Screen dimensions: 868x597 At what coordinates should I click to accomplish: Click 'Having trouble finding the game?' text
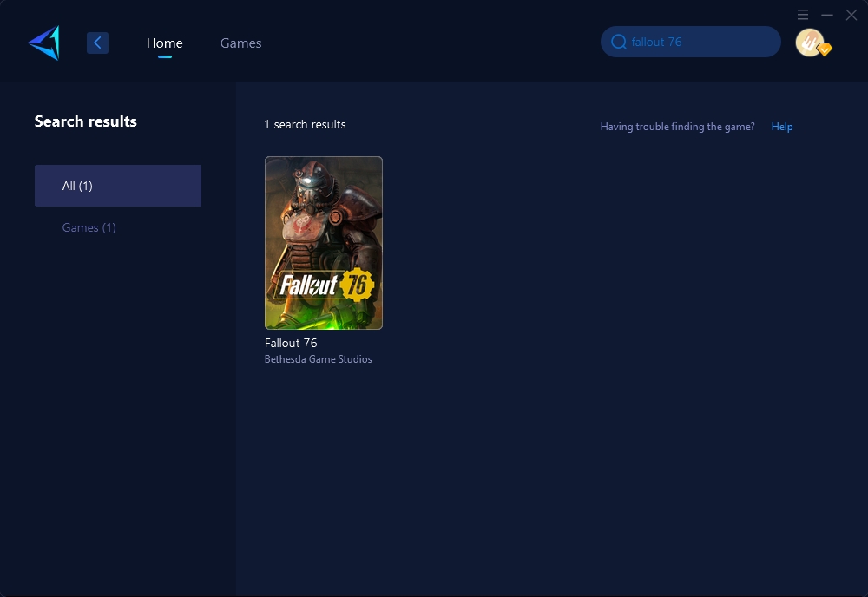tap(678, 127)
